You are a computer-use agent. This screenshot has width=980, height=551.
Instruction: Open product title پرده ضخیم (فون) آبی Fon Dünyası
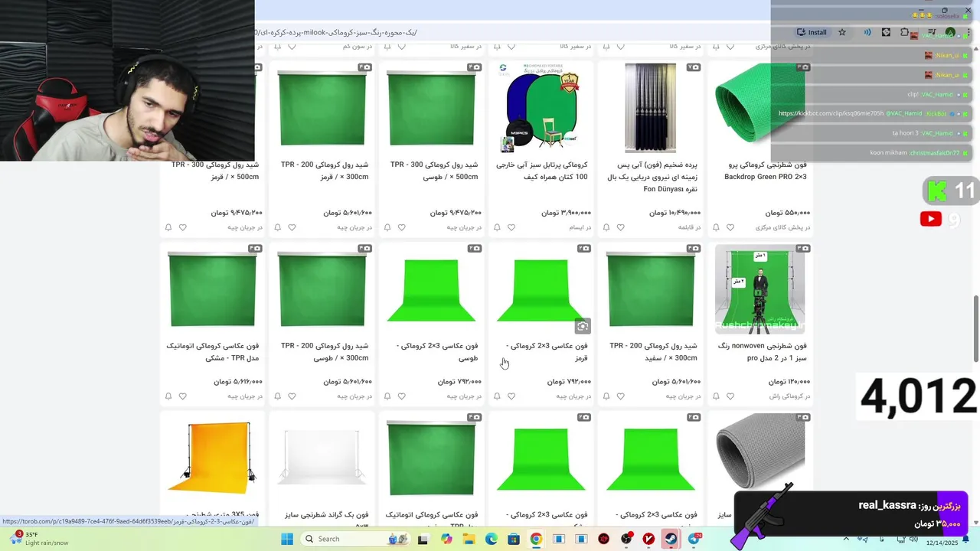tap(652, 177)
